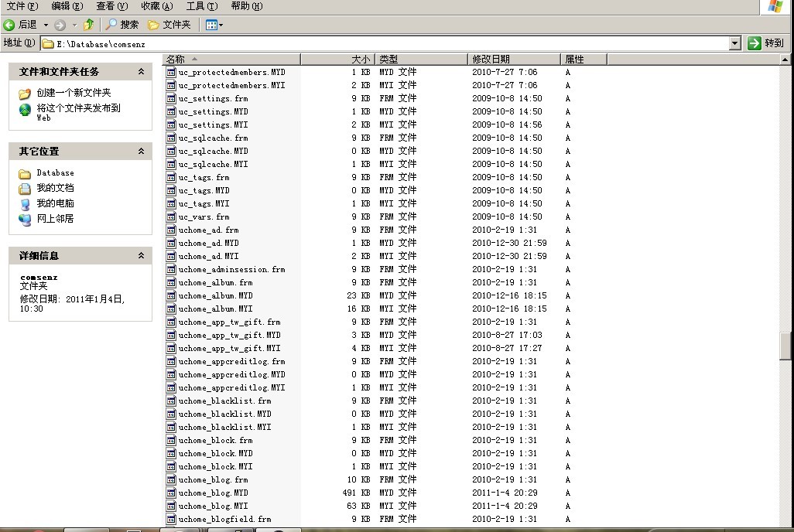The height and width of the screenshot is (532, 794).
Task: Expand the address bar dropdown
Action: (735, 43)
